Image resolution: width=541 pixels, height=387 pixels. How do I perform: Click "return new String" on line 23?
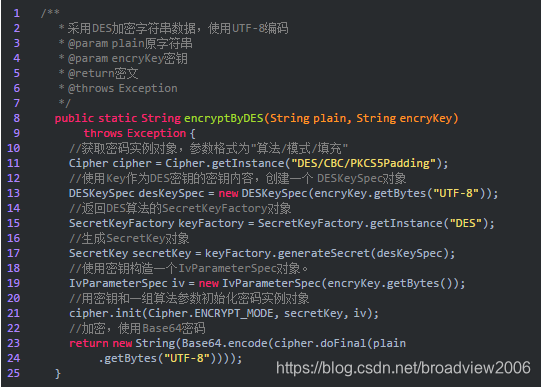tap(122, 344)
